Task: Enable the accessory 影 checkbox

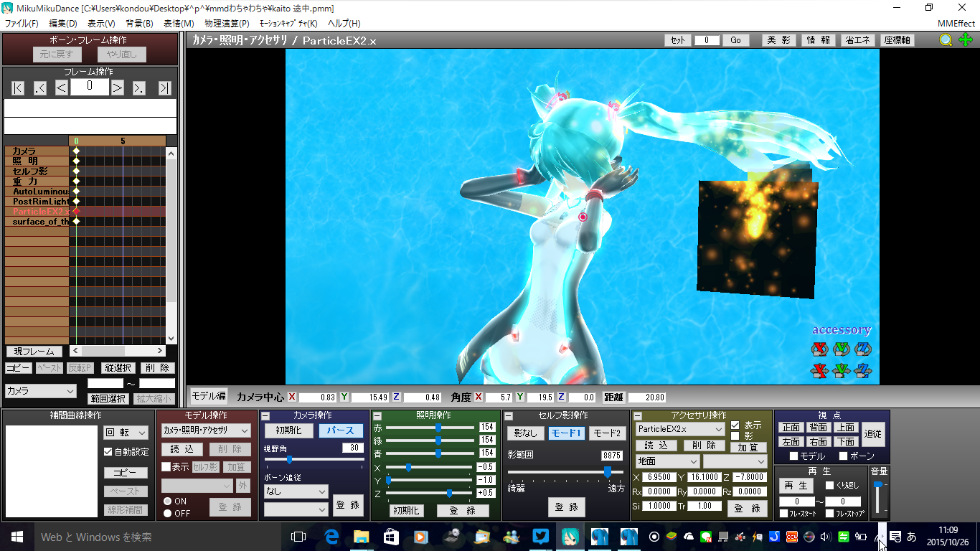Action: tap(735, 435)
